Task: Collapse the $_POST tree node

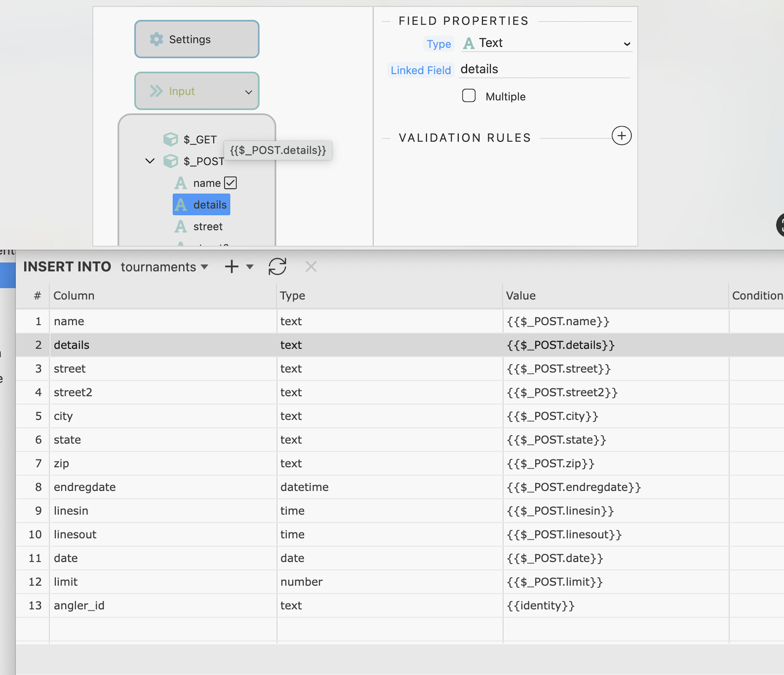Action: click(150, 161)
